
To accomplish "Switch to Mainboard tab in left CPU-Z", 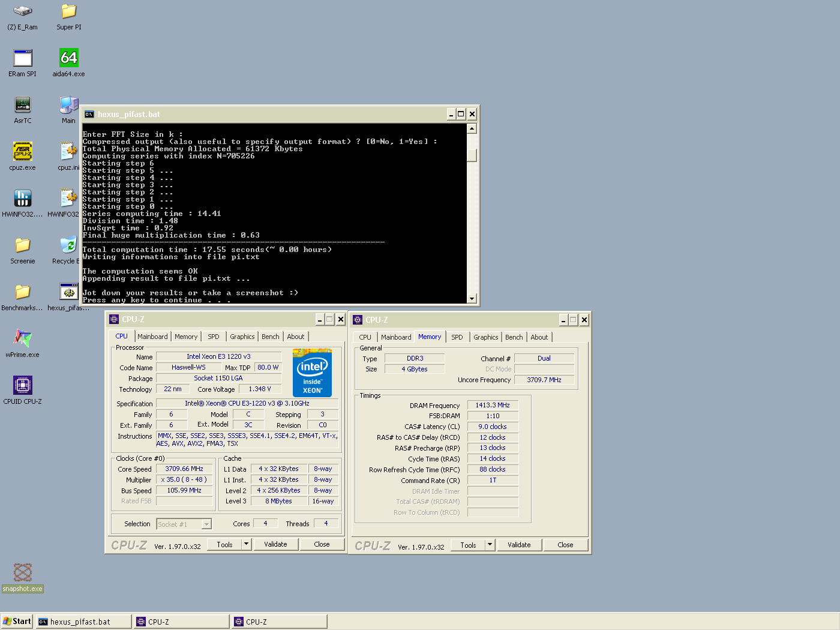I will pos(152,337).
